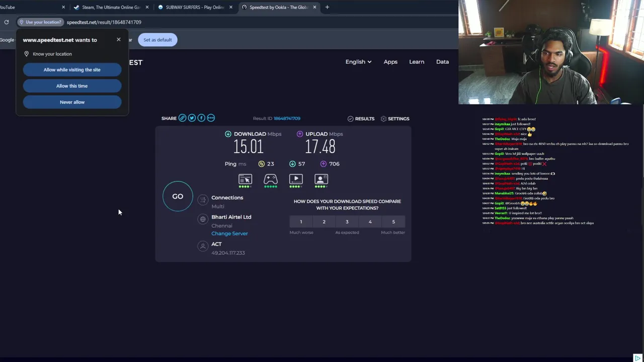Rate speed as 2
Viewport: 644px width, 362px height.
[x=324, y=222]
